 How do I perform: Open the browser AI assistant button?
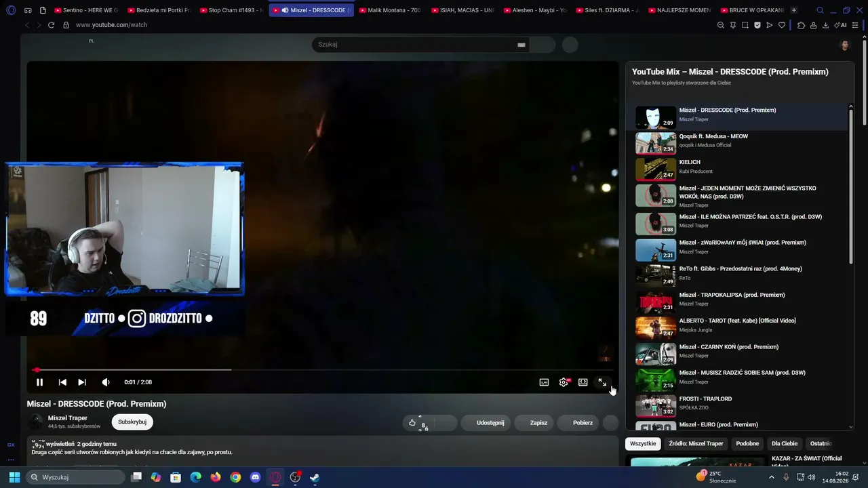tap(841, 25)
